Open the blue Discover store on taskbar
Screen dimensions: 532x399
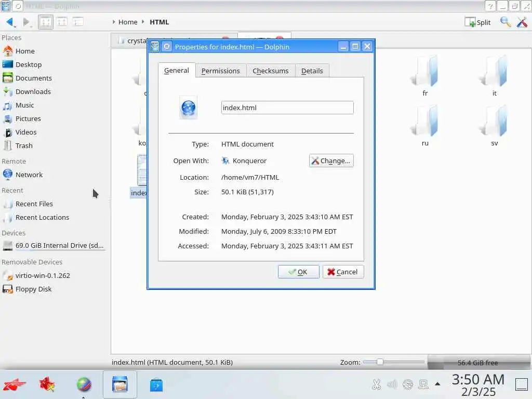(156, 385)
